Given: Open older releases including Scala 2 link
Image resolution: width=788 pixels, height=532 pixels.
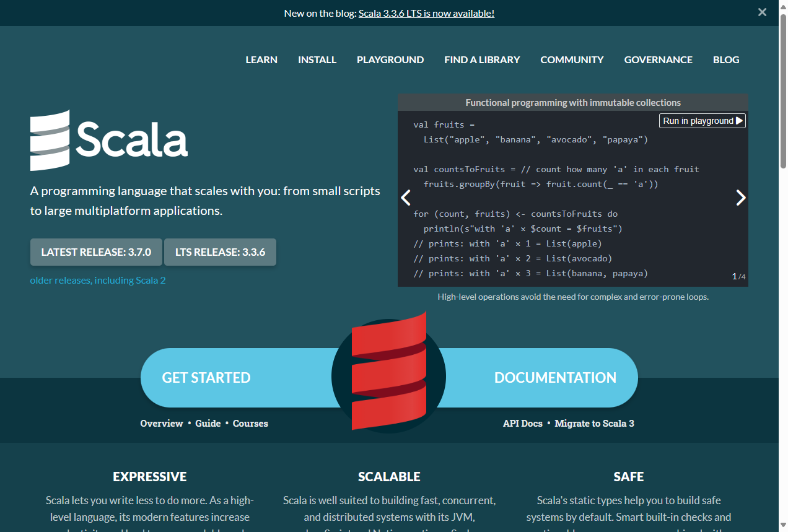Looking at the screenshot, I should tap(98, 280).
